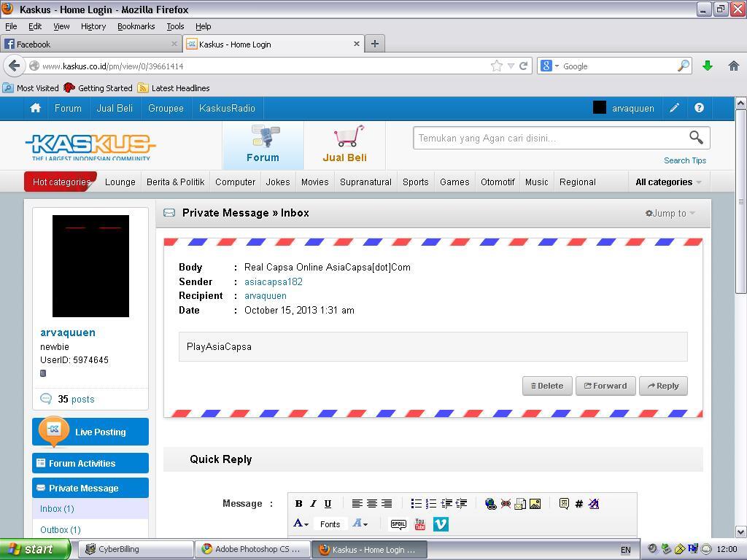This screenshot has height=560, width=747.
Task: Open the File menu
Action: coord(11,26)
